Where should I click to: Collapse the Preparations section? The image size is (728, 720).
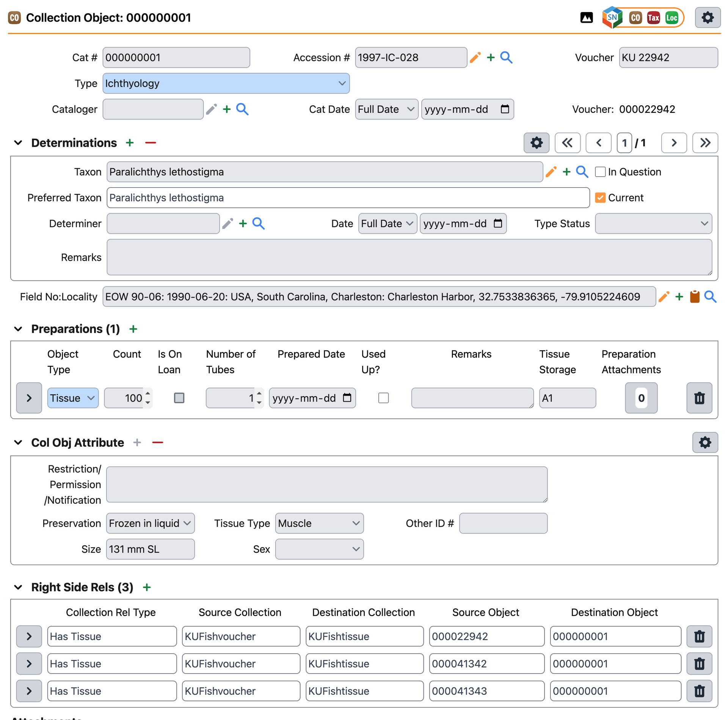click(18, 329)
